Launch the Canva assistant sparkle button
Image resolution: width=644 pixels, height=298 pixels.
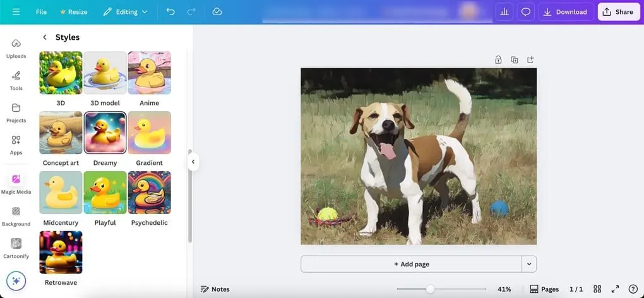[x=16, y=281]
